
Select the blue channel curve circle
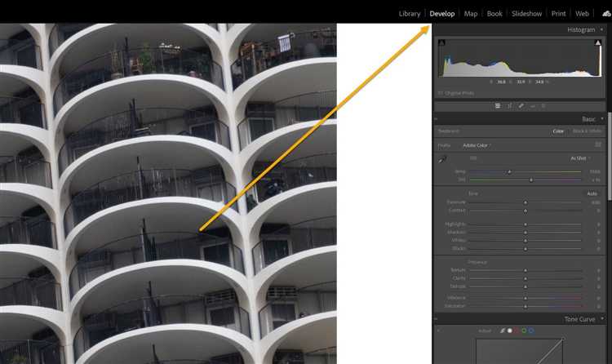531,331
